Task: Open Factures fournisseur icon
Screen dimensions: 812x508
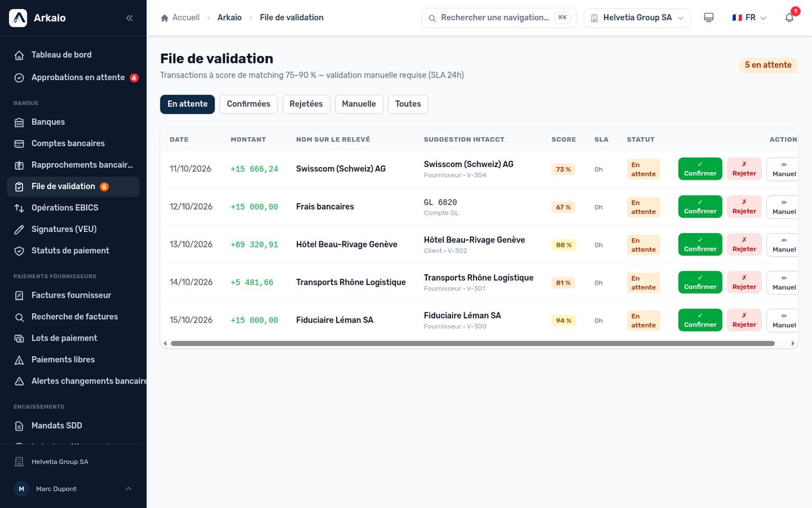Action: [x=19, y=295]
